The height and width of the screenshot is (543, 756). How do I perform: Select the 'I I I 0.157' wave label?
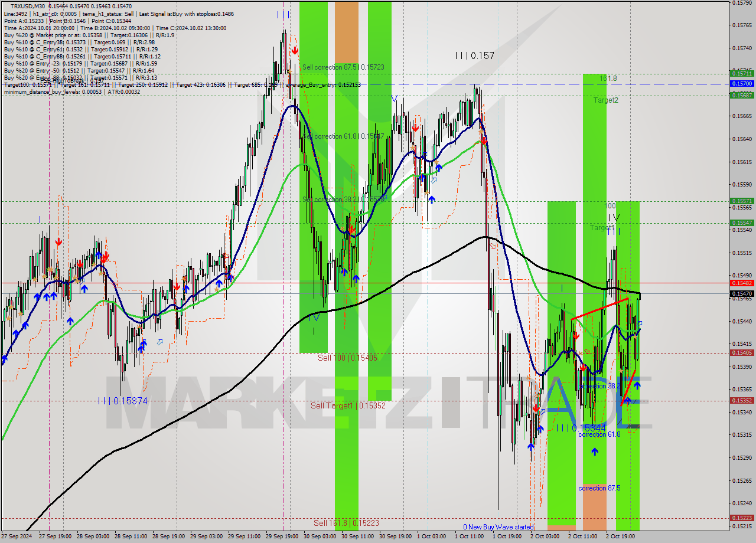click(x=474, y=55)
